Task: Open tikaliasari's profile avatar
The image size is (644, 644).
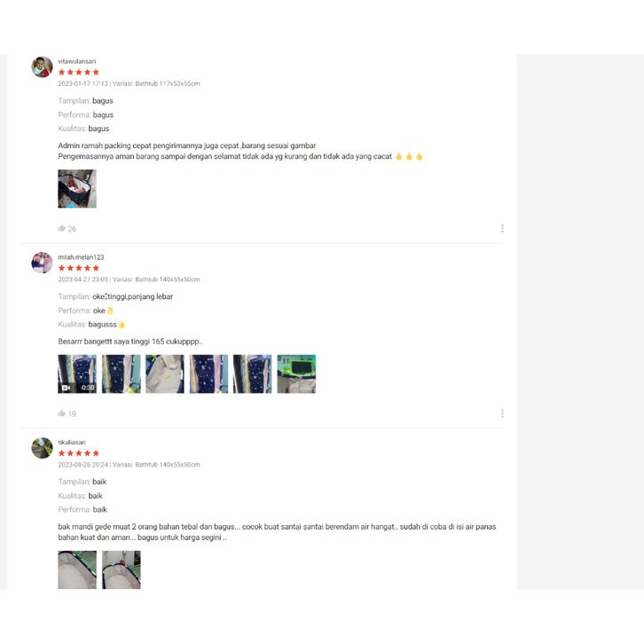Action: (42, 448)
